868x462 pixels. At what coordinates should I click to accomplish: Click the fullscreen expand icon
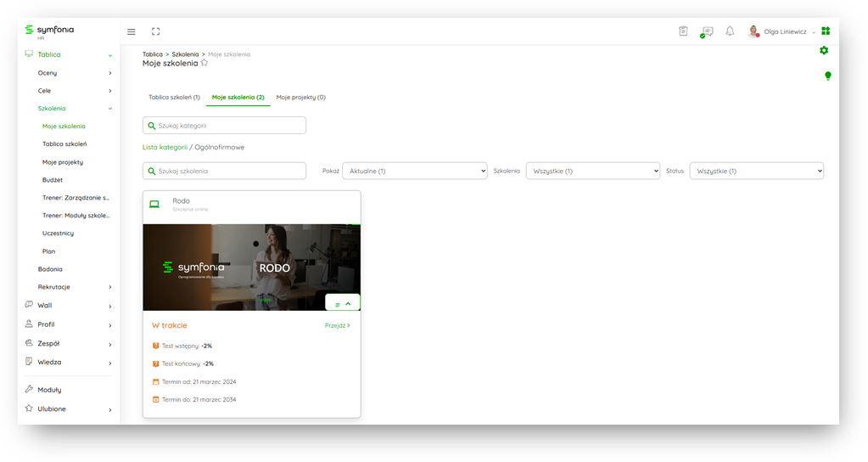point(155,31)
